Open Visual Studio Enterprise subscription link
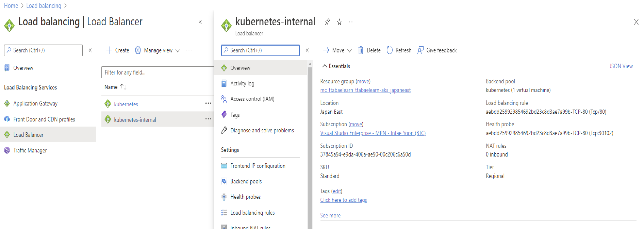Screen dimensions: 644x229 click(373, 133)
